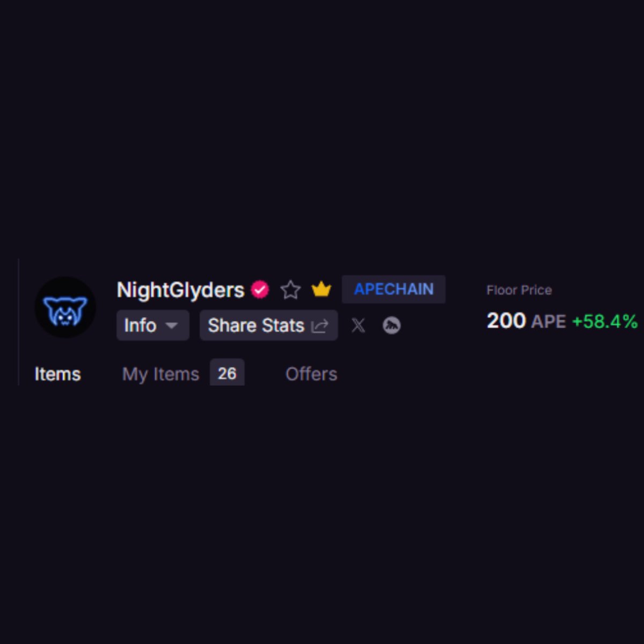Viewport: 644px width, 644px height.
Task: Click the APECHAIN chain badge
Action: pos(393,289)
